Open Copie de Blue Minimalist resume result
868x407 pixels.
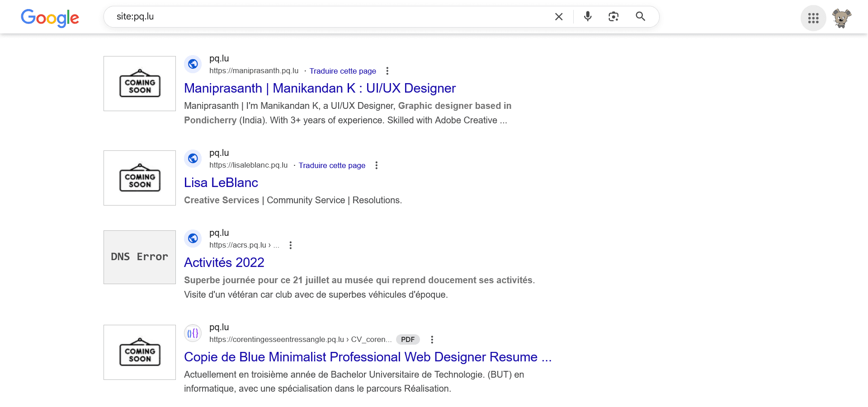tap(368, 357)
